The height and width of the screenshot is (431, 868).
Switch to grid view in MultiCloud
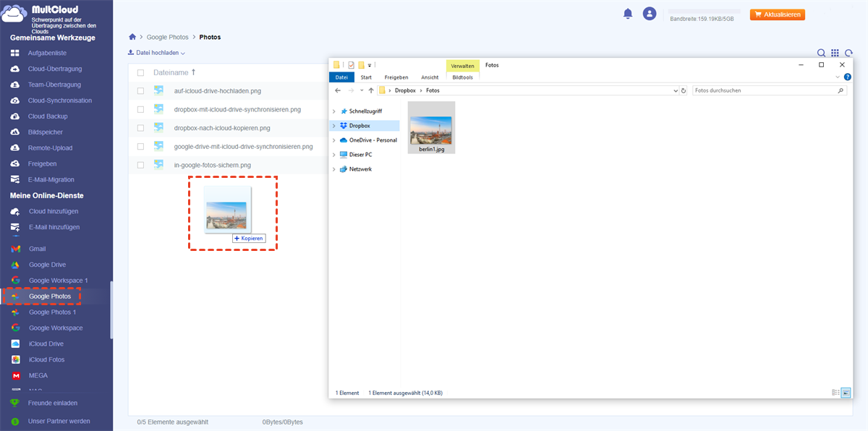[835, 53]
